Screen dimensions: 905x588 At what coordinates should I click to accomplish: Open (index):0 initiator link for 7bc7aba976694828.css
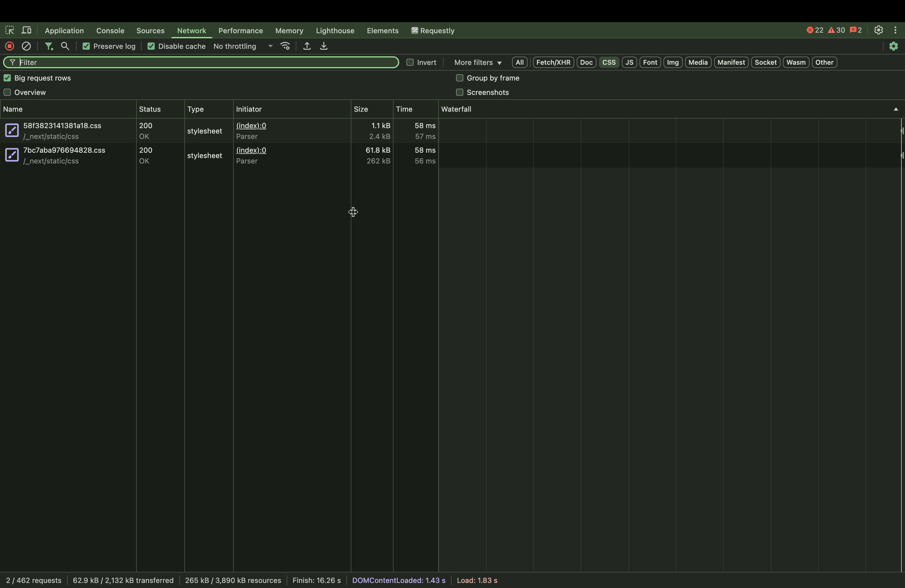tap(251, 150)
